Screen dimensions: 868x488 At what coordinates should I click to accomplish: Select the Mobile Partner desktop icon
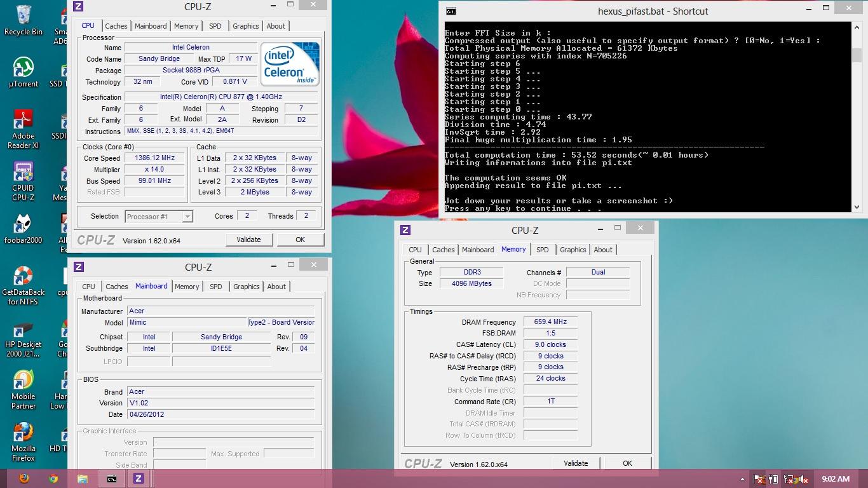[24, 390]
